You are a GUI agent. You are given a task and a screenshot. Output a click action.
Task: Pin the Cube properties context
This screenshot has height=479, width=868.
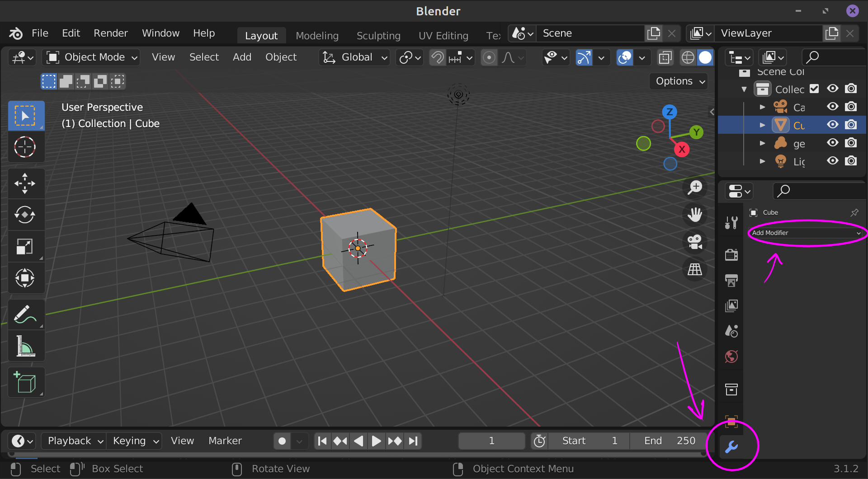[854, 212]
